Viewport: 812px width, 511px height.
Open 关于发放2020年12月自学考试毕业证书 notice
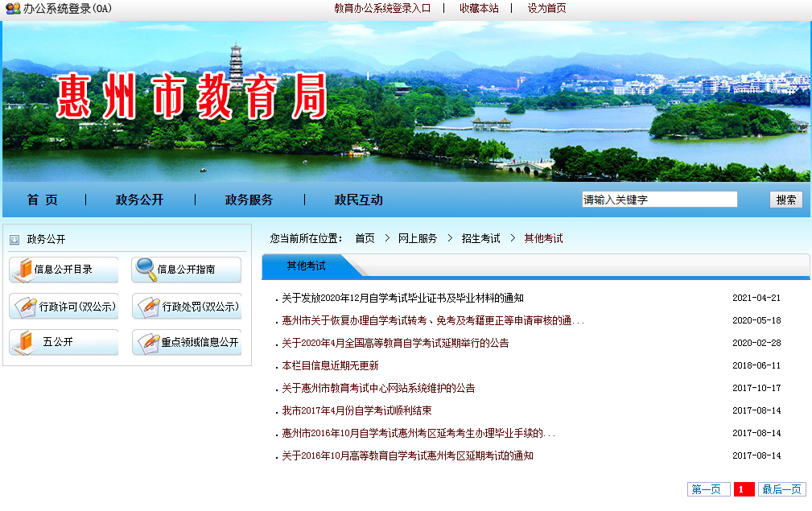[x=402, y=298]
